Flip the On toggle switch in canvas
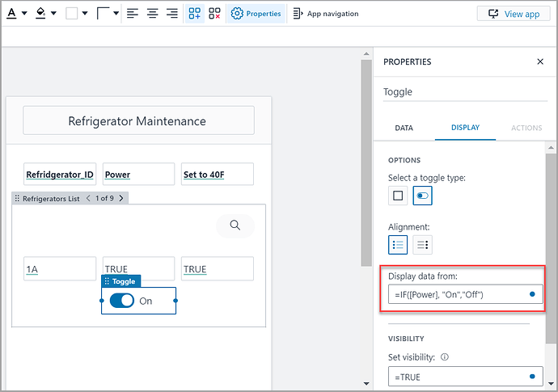 (x=122, y=301)
